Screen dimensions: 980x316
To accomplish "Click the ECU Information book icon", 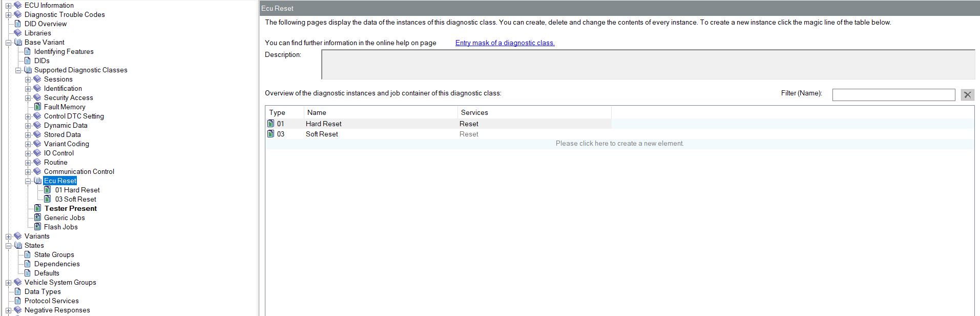I will tap(18, 5).
